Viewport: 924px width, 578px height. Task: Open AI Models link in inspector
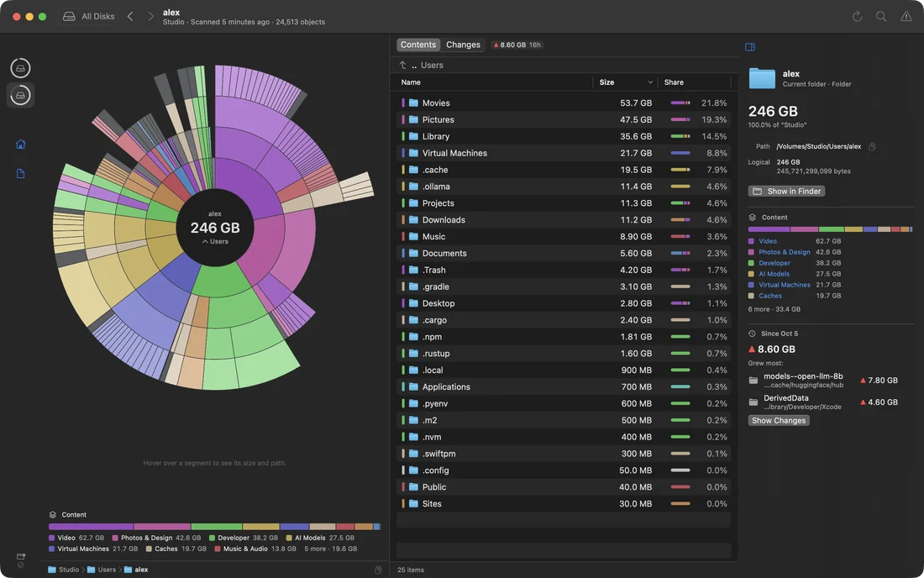click(774, 274)
